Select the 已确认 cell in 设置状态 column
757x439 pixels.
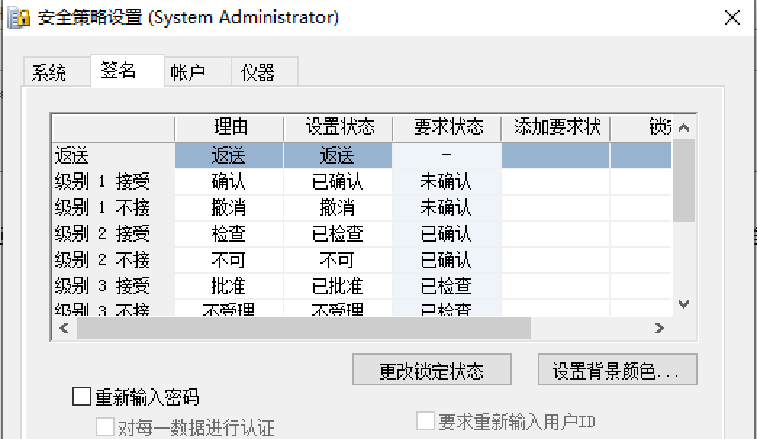pos(337,182)
